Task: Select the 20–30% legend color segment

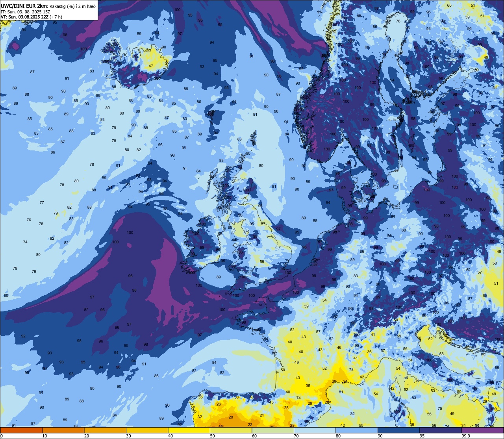Action: point(105,430)
